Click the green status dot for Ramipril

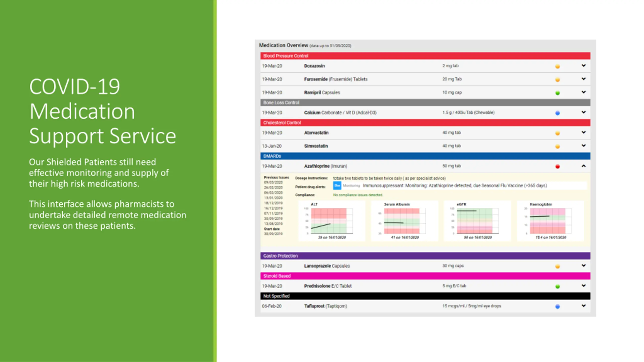557,93
